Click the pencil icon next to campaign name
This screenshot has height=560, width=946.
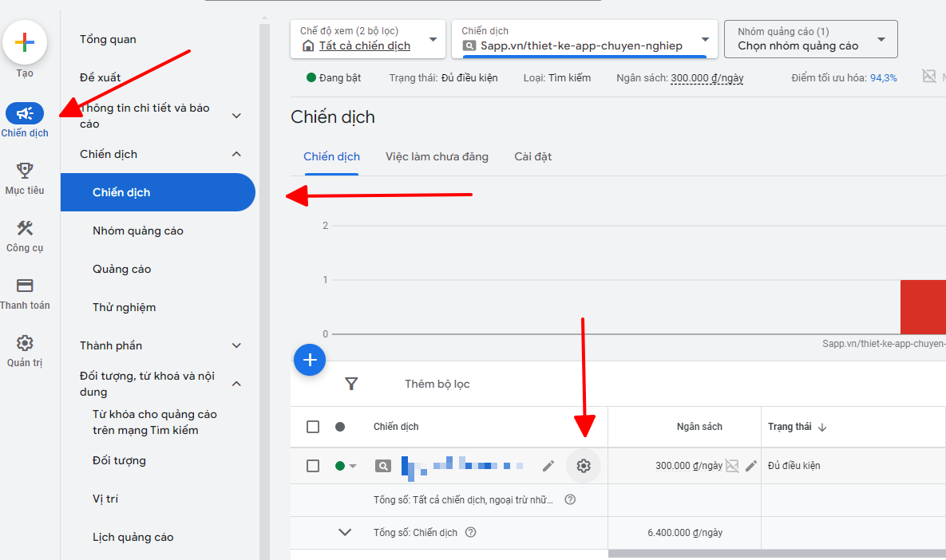(548, 466)
